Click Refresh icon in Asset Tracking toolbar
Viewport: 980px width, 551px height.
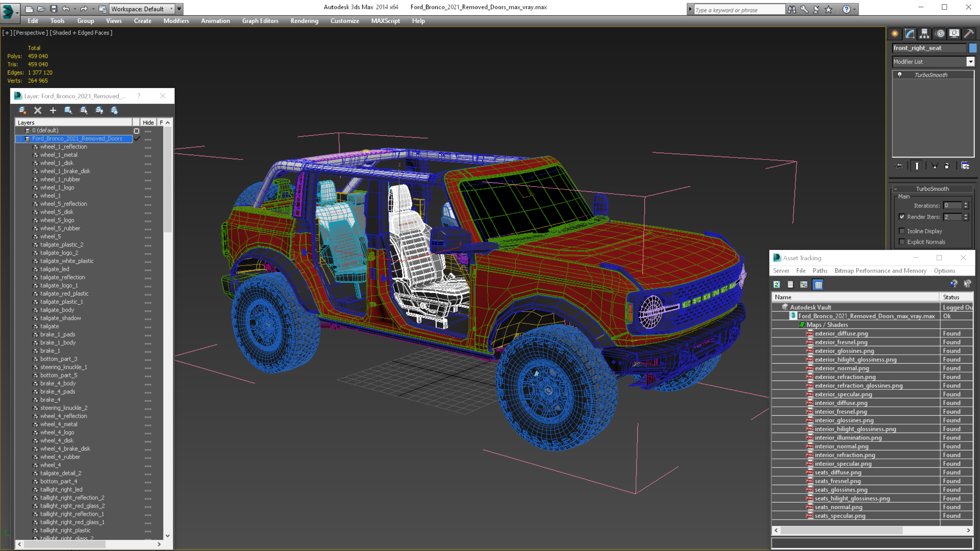point(777,284)
